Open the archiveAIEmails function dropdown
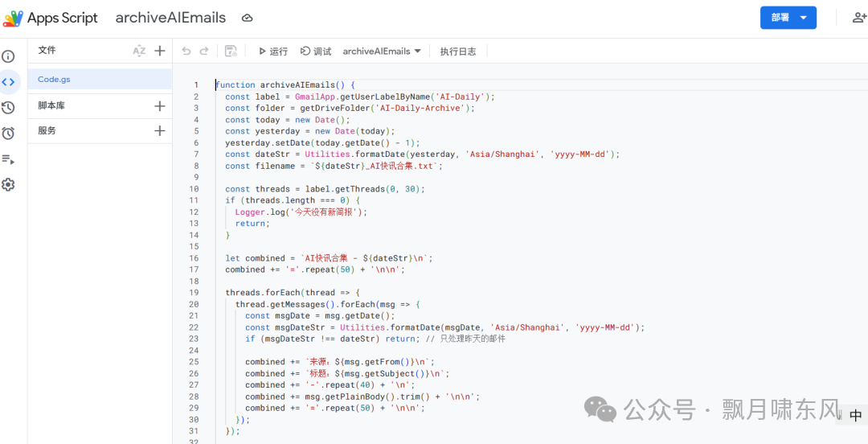 click(382, 51)
